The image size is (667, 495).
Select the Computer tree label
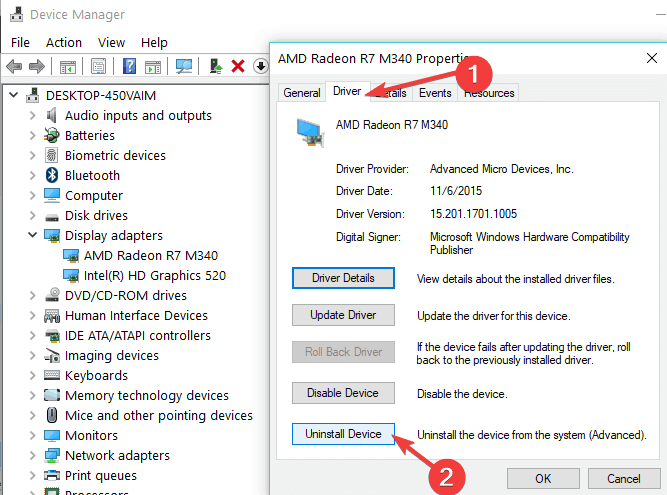94,195
